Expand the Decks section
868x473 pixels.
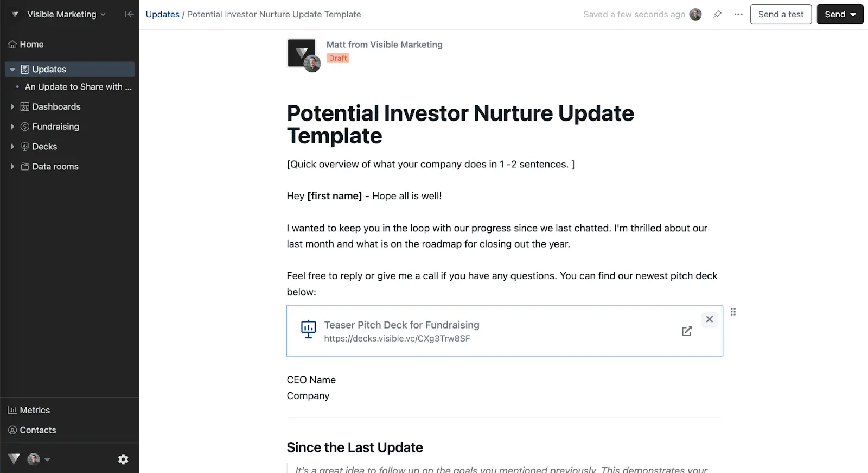click(x=12, y=146)
